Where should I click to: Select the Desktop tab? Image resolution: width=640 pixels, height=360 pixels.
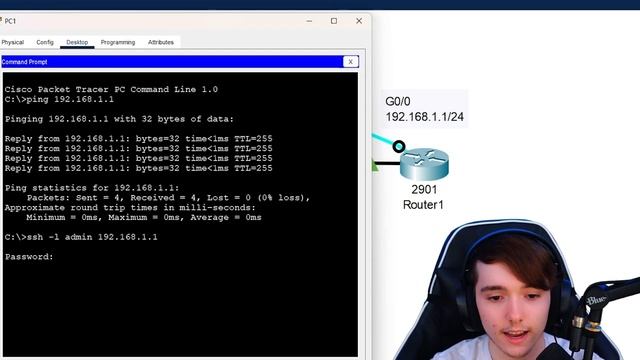tap(77, 42)
